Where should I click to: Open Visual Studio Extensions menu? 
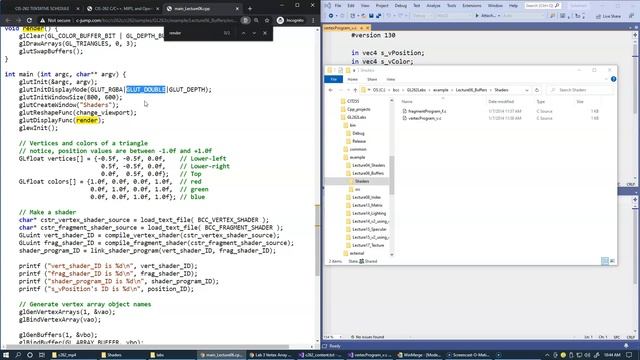(x=472, y=6)
